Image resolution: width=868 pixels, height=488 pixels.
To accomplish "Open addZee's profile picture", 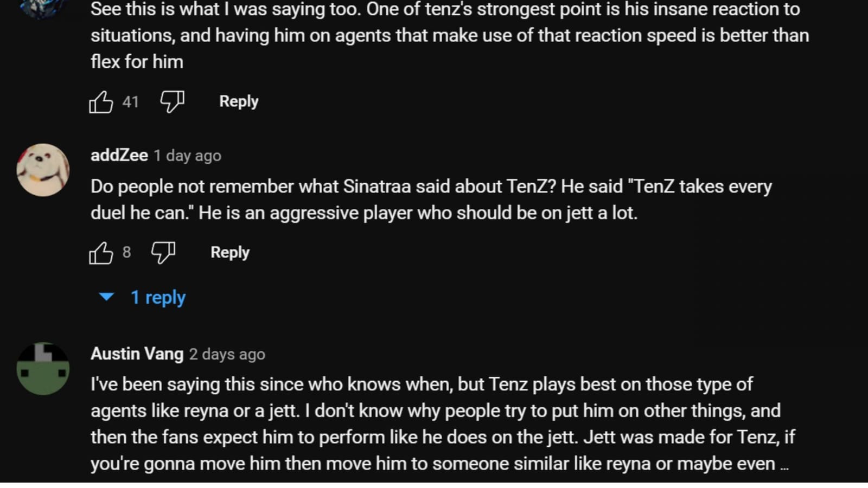I will (x=43, y=169).
